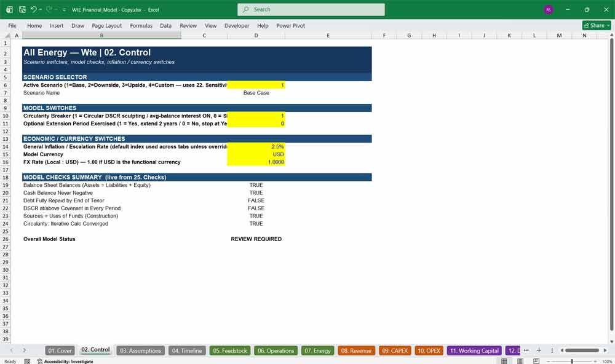
Task: Open the Page Layout ribbon tab
Action: pyautogui.click(x=106, y=25)
